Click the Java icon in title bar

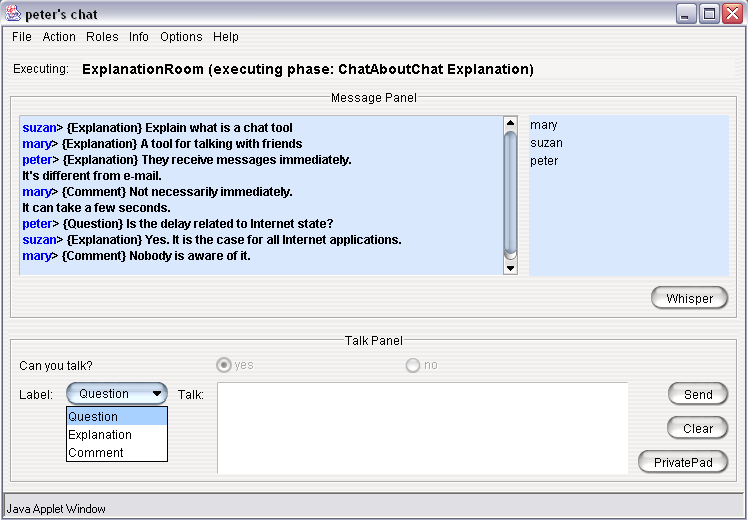point(13,13)
